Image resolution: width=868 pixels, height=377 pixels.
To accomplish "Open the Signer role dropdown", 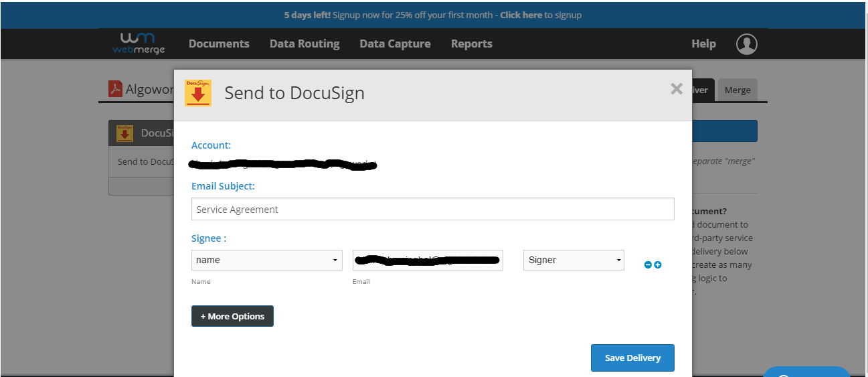I will point(574,260).
